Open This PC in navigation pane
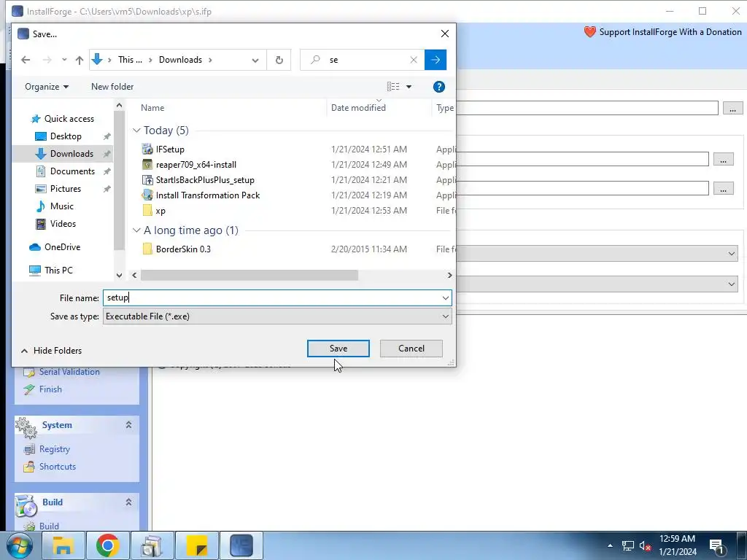Screen dimensions: 747x560 [58, 270]
